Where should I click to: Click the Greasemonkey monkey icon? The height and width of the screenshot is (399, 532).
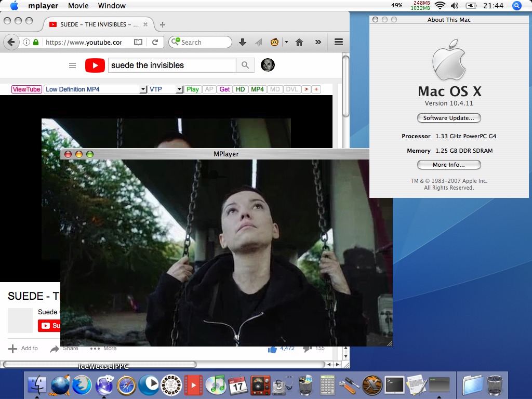click(x=274, y=42)
